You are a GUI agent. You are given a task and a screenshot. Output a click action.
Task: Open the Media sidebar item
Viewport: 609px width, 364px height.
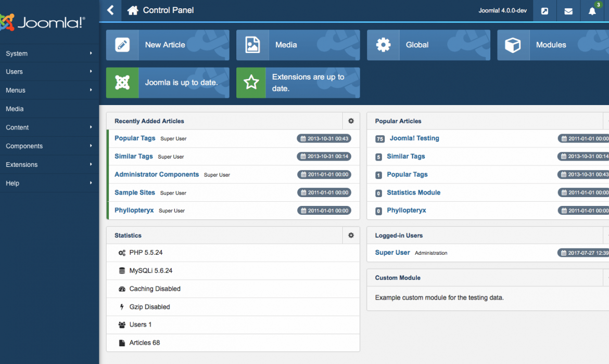pyautogui.click(x=49, y=109)
